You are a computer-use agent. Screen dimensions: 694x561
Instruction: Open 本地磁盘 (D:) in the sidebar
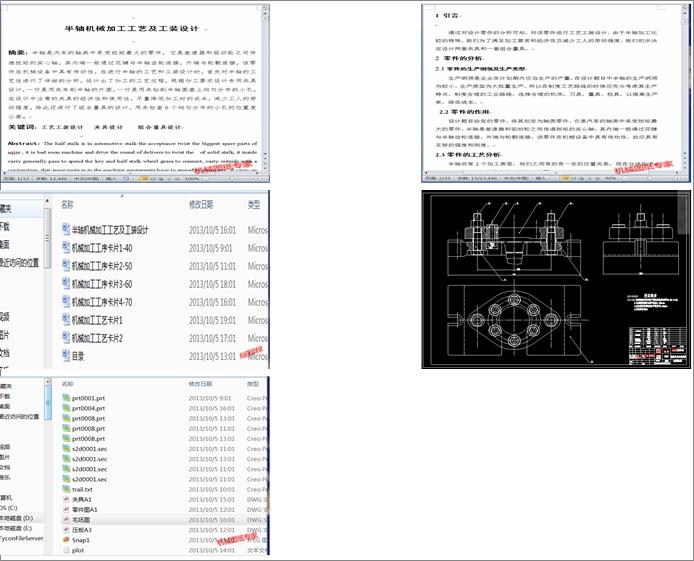click(16, 518)
